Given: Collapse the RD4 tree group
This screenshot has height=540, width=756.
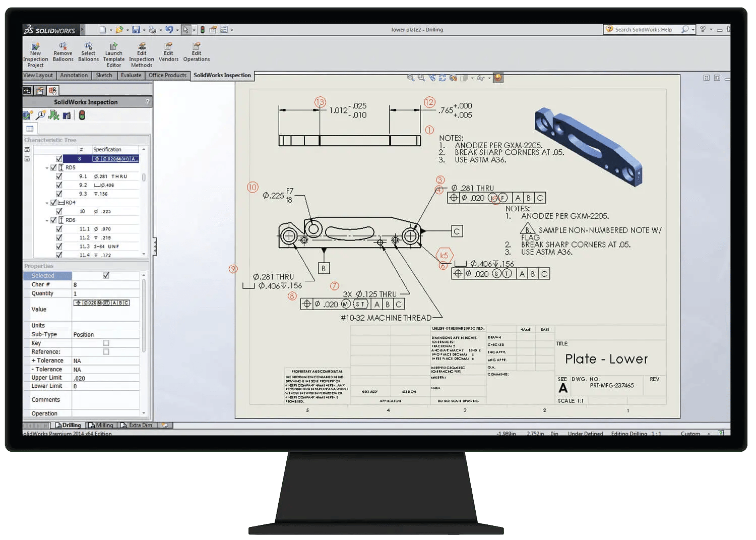Looking at the screenshot, I should [47, 203].
